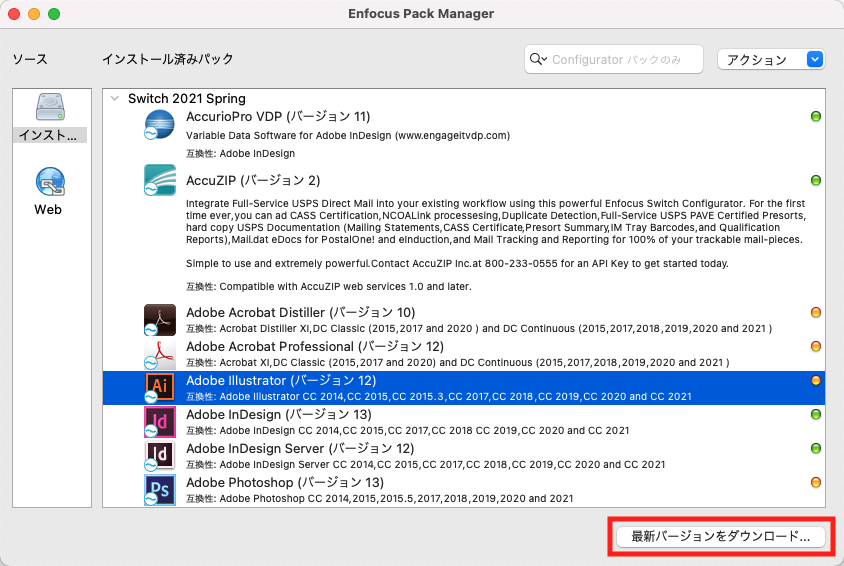This screenshot has height=566, width=844.
Task: Select Adobe Illustrator (バージョン 12) title
Action: click(281, 380)
